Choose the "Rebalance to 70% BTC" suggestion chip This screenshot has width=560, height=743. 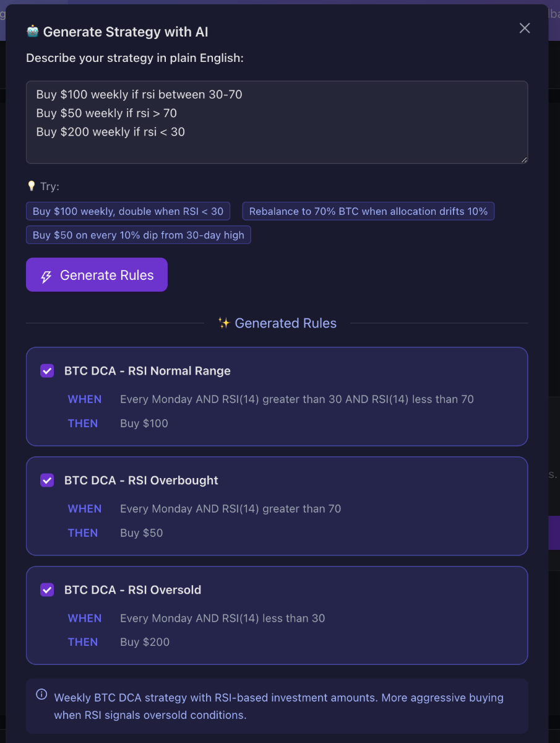click(368, 211)
